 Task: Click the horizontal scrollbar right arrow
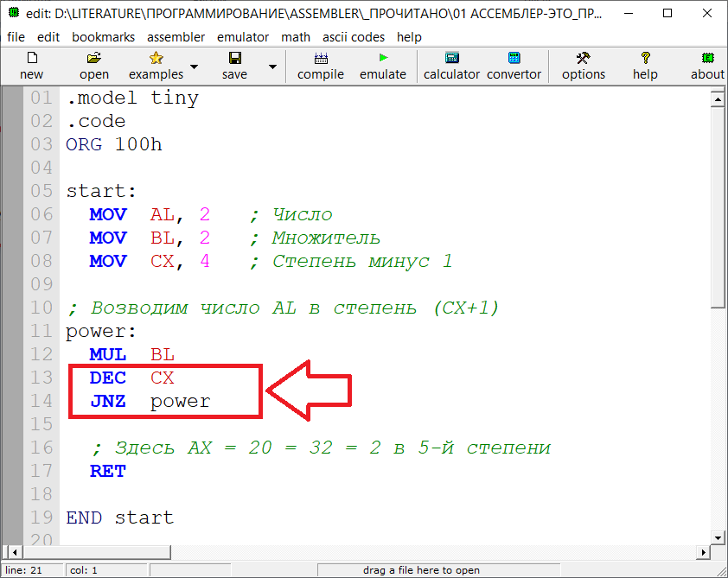[x=704, y=552]
